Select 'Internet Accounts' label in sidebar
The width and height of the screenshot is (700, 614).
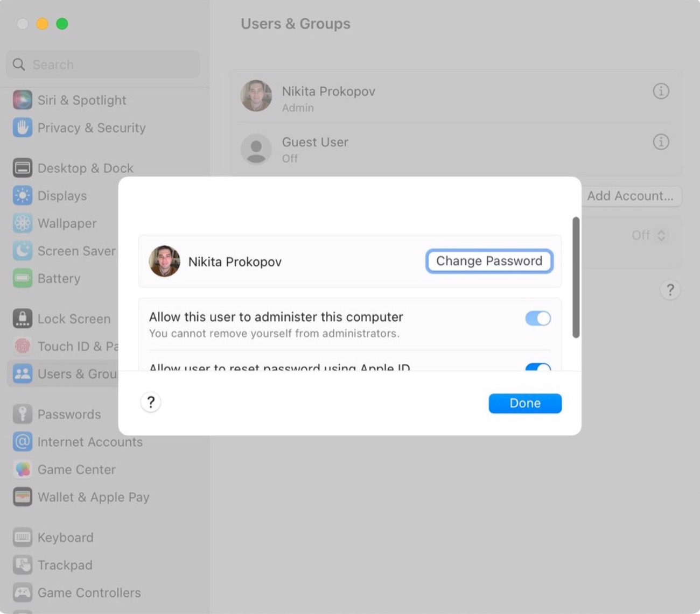click(90, 442)
